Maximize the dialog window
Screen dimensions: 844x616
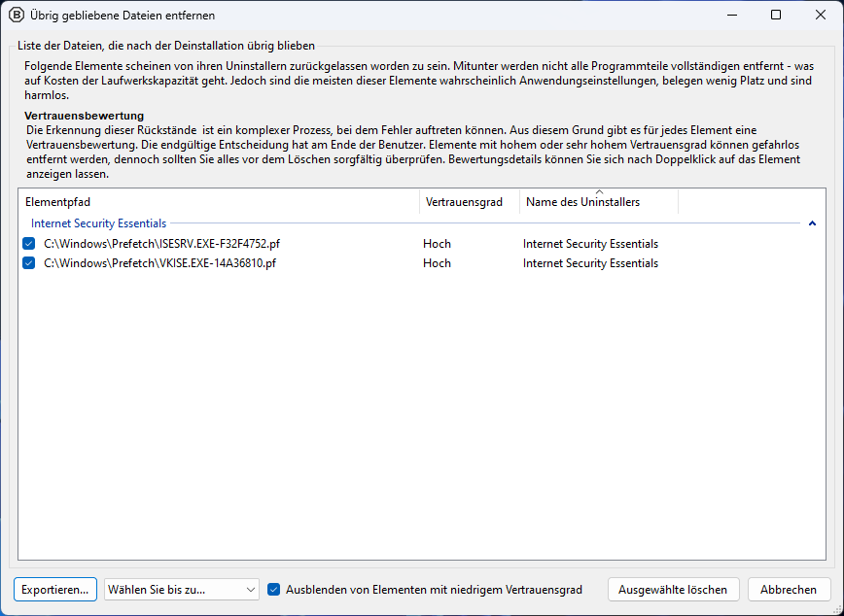tap(776, 16)
